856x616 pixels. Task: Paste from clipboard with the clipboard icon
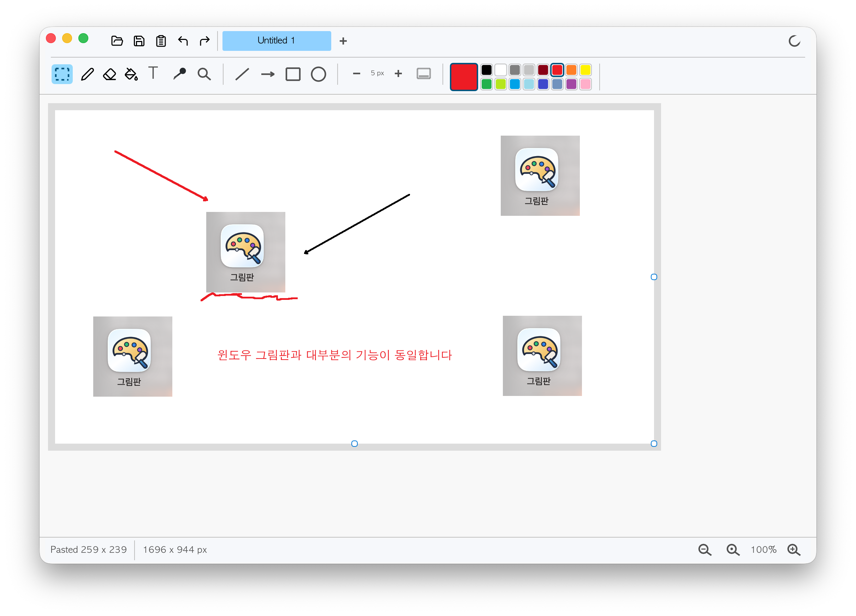(x=161, y=41)
